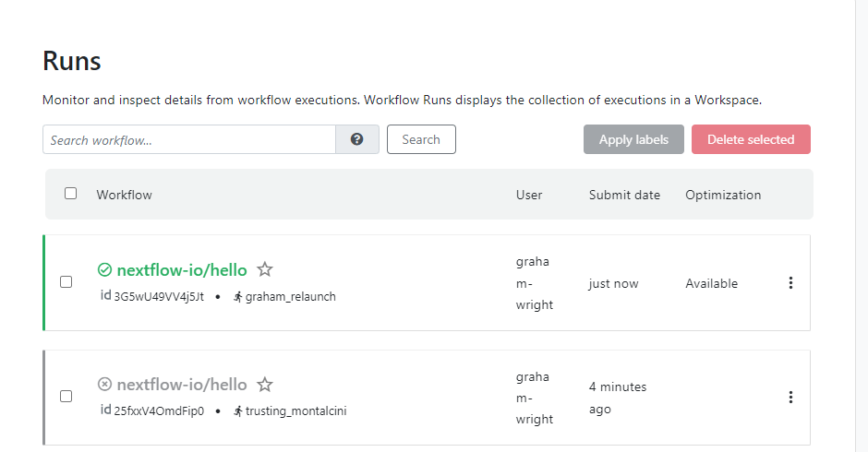Open the green nextflow-io/hello run link

[x=182, y=270]
